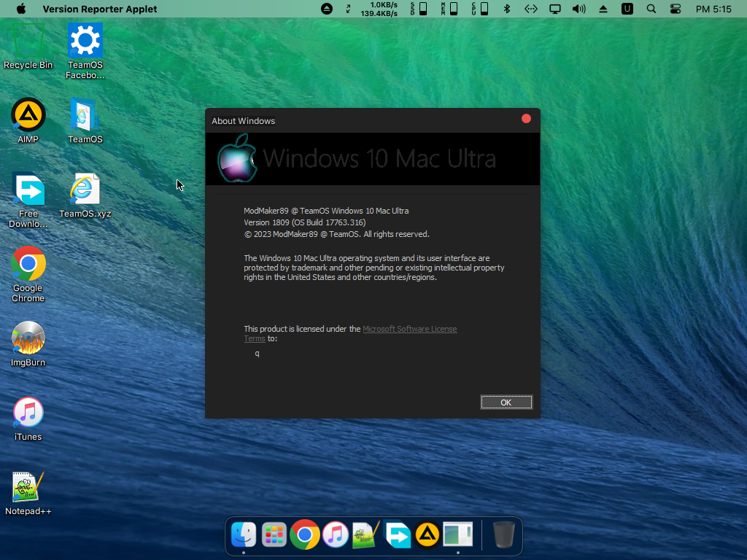Open the Apple logo menu
This screenshot has height=560, width=747.
point(21,9)
